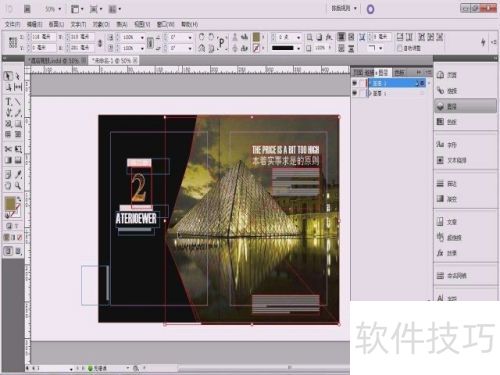The height and width of the screenshot is (375, 500).
Task: Click the large olive fill color swatch
Action: pyautogui.click(x=10, y=203)
